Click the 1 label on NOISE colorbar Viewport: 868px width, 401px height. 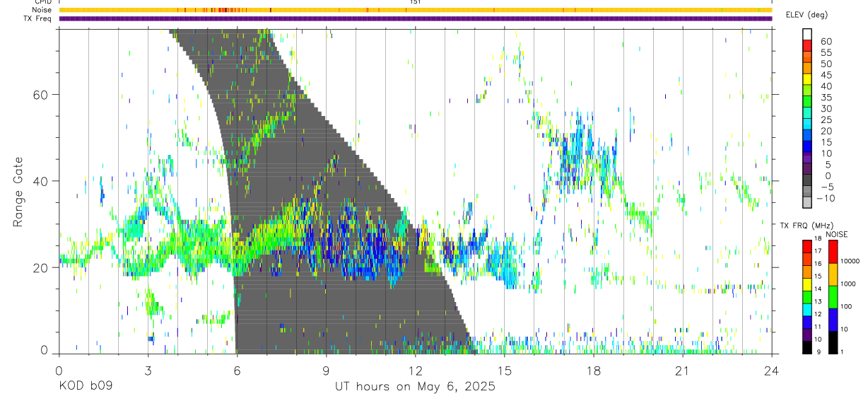(x=843, y=351)
